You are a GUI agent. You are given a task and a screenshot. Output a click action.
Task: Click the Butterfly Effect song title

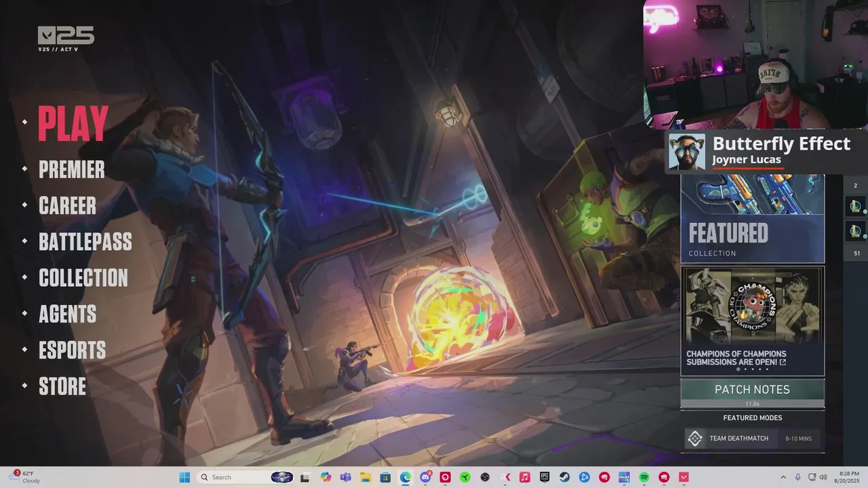781,144
